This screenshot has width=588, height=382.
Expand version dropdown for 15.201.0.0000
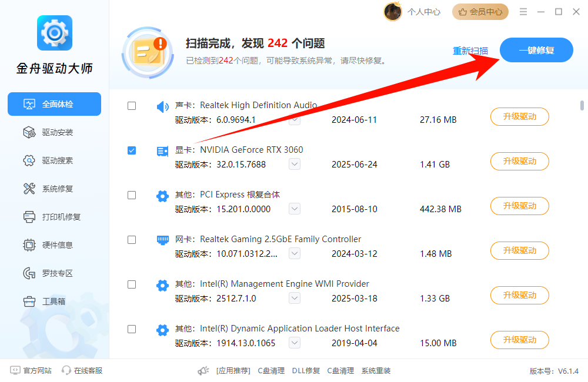[x=295, y=209]
